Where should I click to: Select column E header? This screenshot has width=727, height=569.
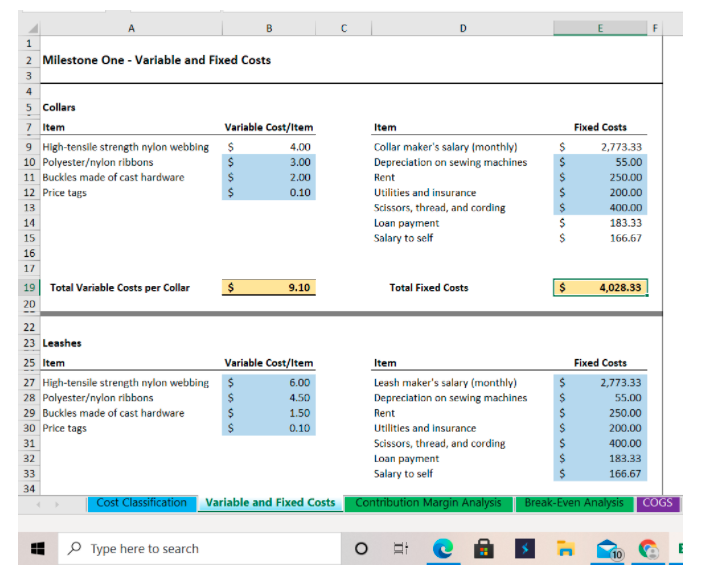[600, 28]
